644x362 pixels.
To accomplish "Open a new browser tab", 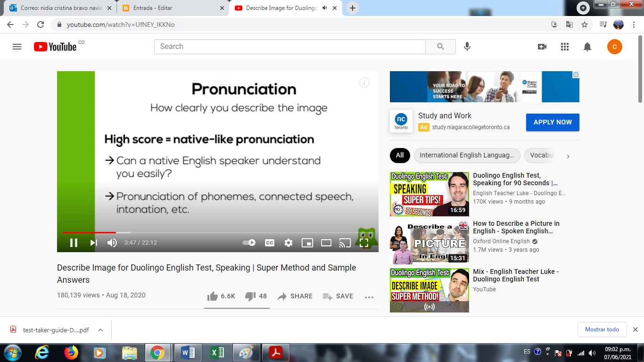I will coord(352,8).
